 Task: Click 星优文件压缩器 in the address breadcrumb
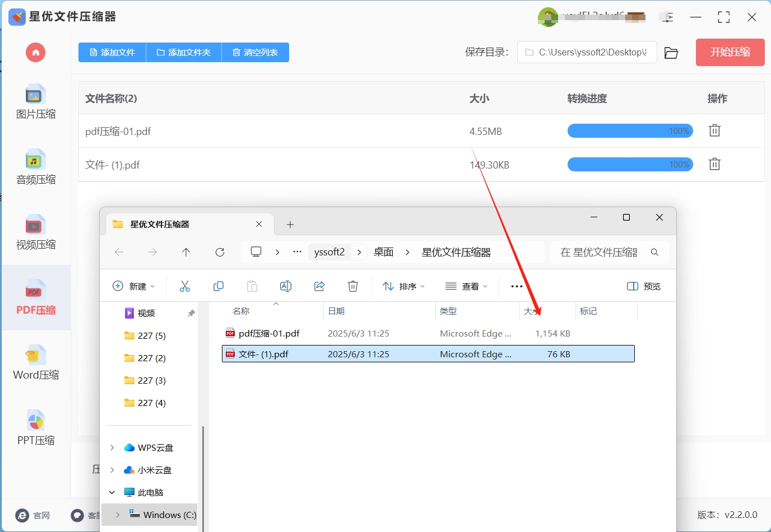456,252
